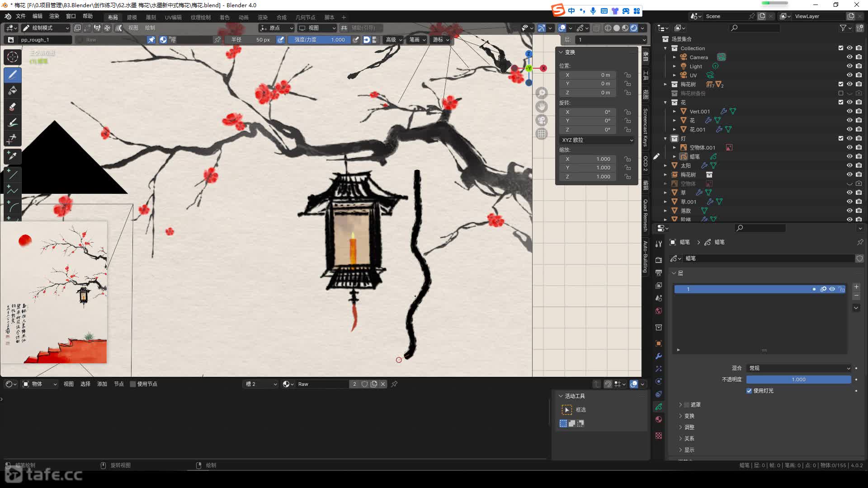Toggle visibility of Camera in outliner
868x488 pixels.
click(849, 57)
